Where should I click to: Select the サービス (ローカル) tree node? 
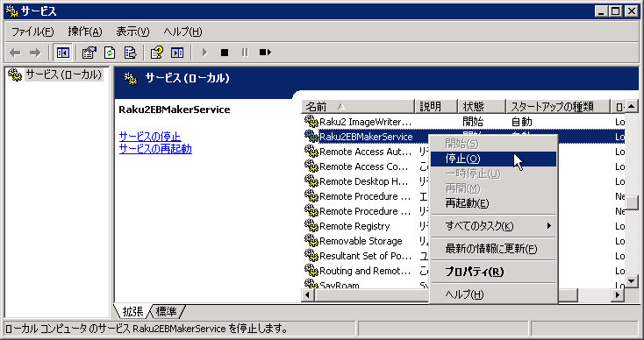63,74
